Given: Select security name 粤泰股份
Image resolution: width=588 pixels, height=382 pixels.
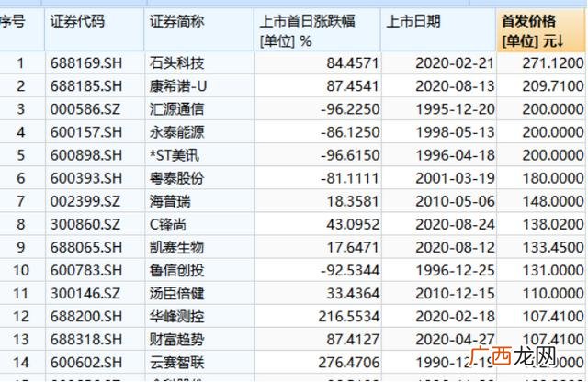Looking at the screenshot, I should click(176, 178).
